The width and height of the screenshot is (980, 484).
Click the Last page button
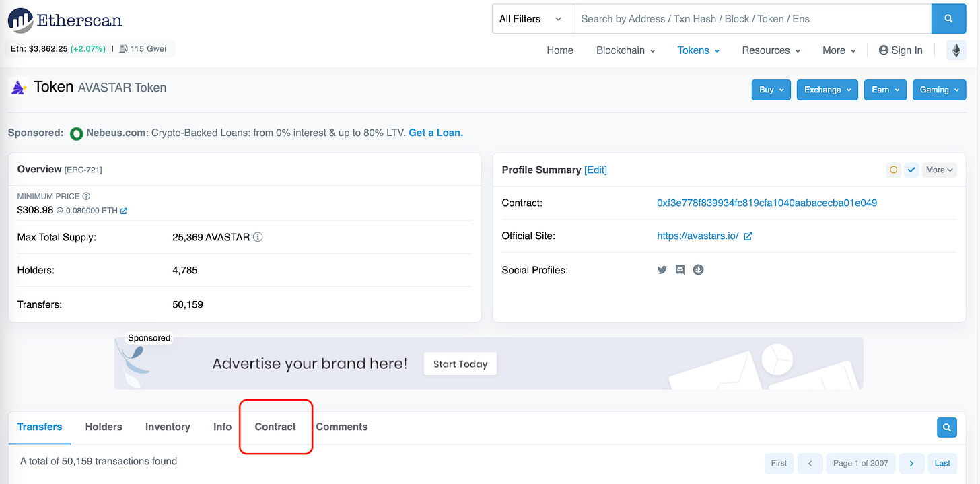(x=942, y=463)
